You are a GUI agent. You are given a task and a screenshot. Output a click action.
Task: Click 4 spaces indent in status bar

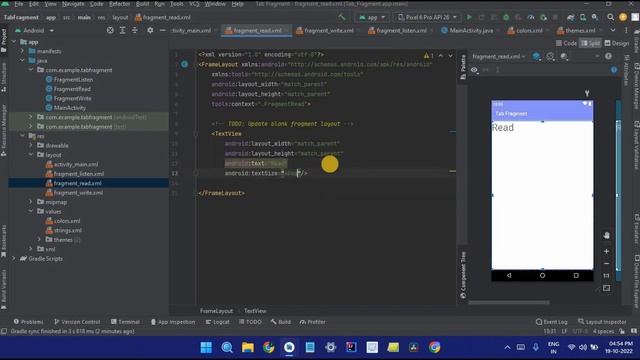pos(603,331)
